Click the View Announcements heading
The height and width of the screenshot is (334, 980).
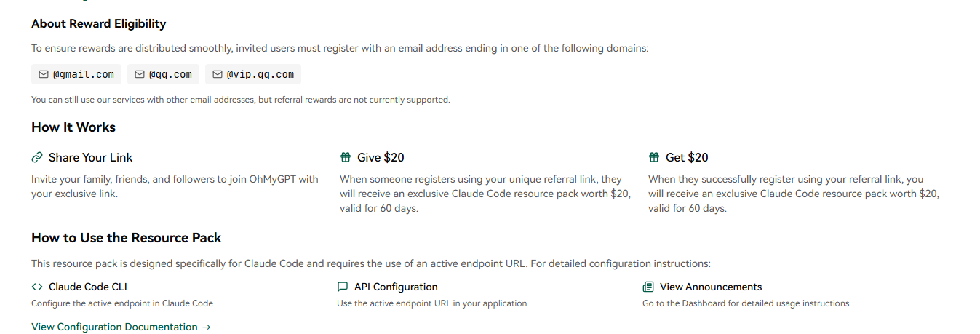pos(711,287)
